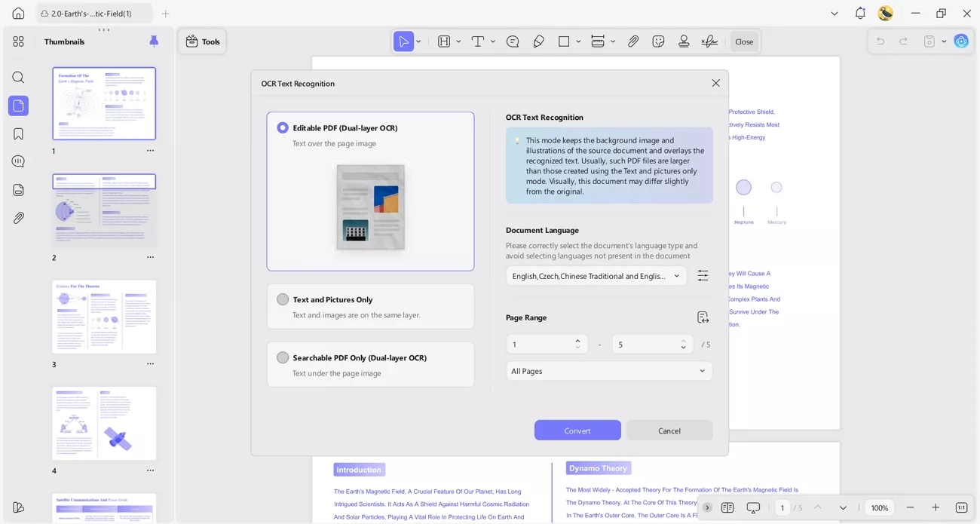Image resolution: width=980 pixels, height=524 pixels.
Task: Click the Convert button
Action: tap(577, 430)
